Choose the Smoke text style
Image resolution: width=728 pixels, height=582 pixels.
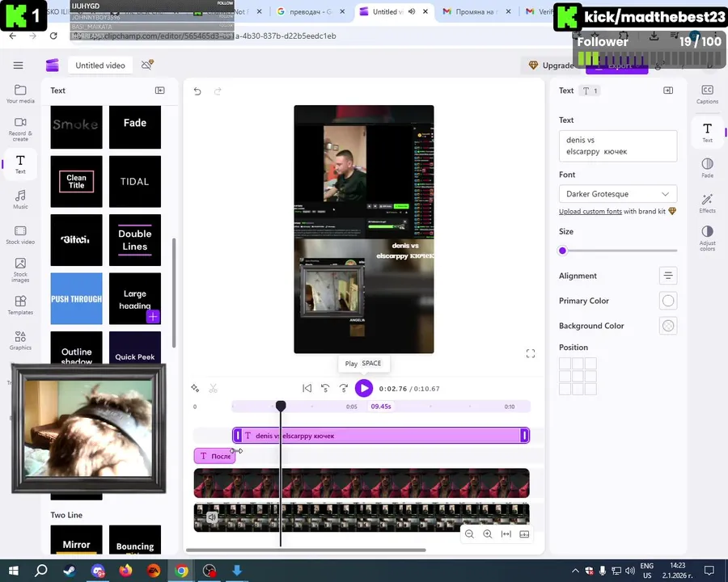point(76,127)
